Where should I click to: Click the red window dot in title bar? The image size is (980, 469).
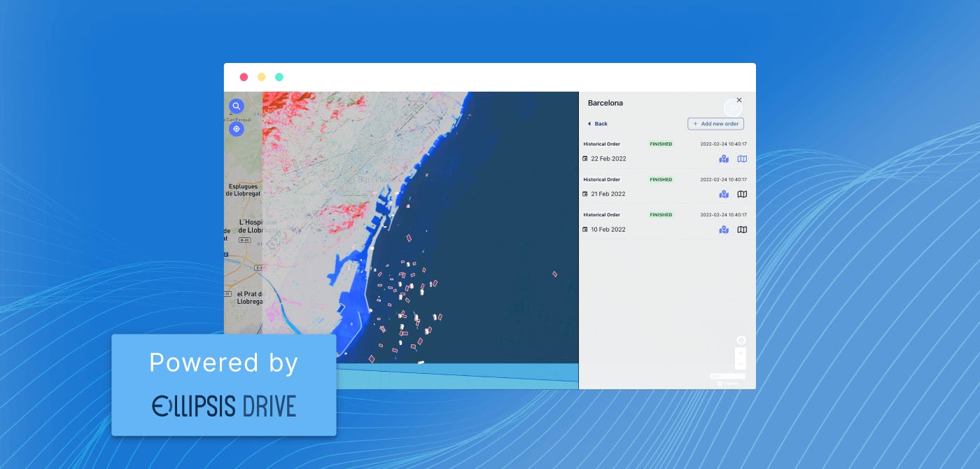point(244,77)
